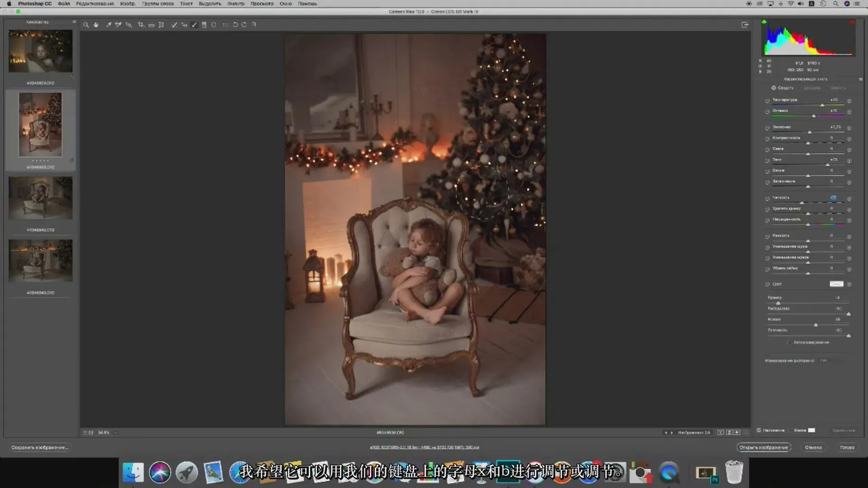Select the Graduated Filter tool
Screen dimensions: 868x488
pyautogui.click(x=204, y=25)
